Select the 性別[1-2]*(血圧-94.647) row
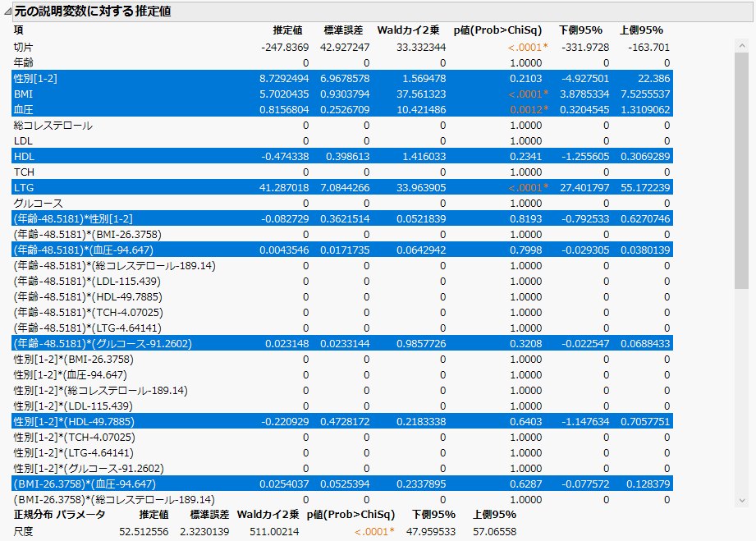 click(342, 374)
